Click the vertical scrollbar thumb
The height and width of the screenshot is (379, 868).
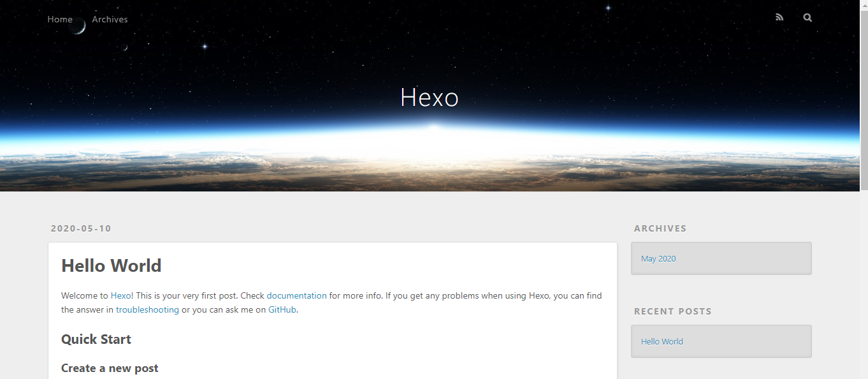[x=864, y=99]
